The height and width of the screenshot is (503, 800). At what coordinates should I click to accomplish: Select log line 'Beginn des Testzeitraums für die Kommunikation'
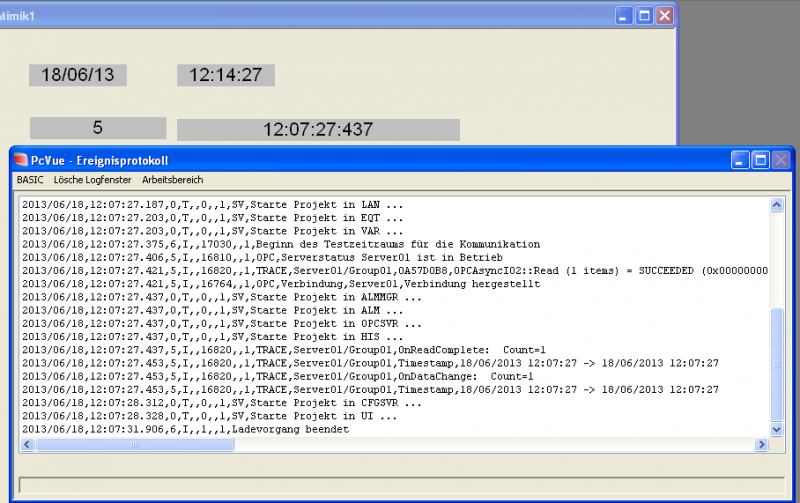(281, 244)
